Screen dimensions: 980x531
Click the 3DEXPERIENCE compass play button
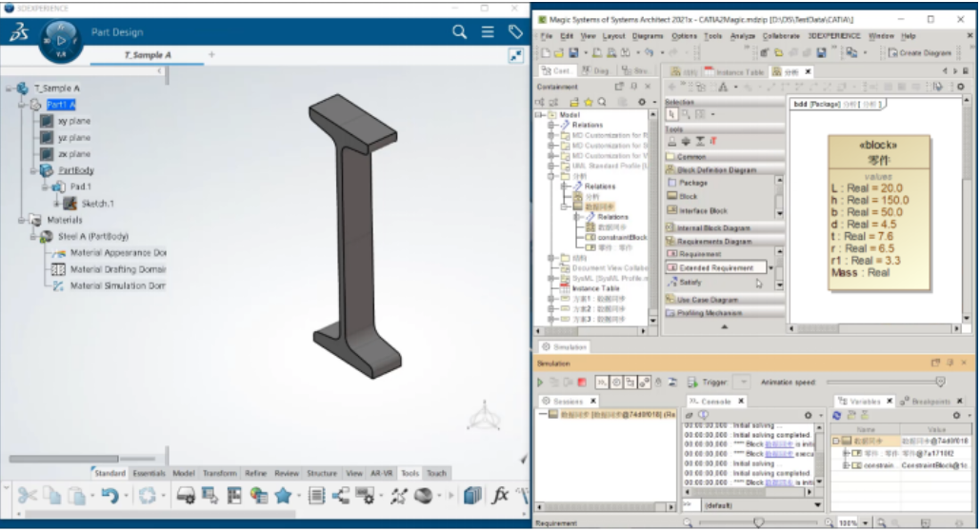click(62, 41)
